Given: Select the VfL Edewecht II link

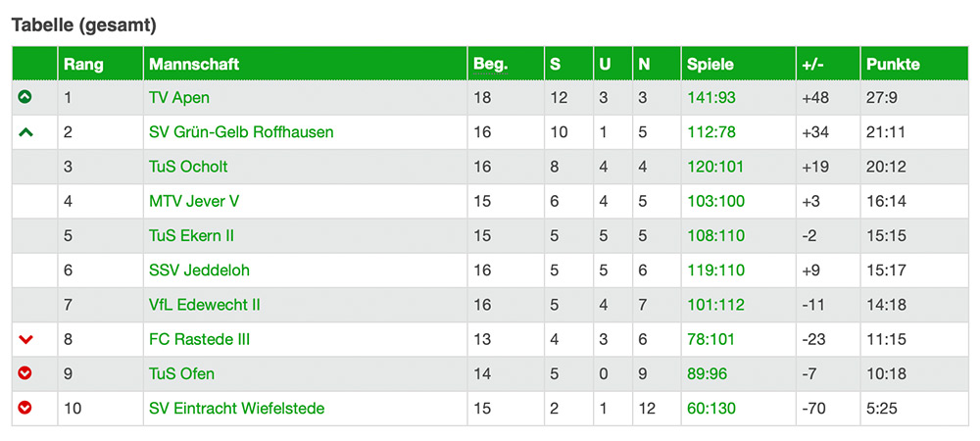Looking at the screenshot, I should pyautogui.click(x=205, y=305).
